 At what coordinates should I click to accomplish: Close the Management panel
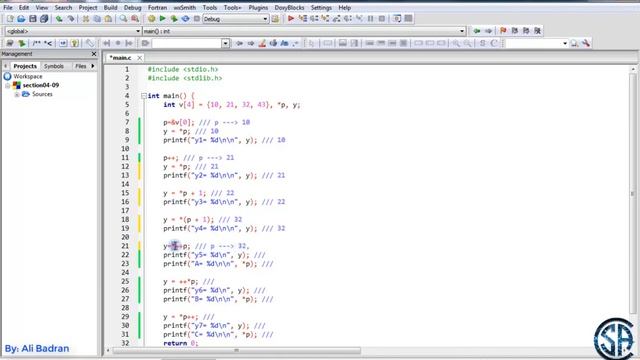[x=94, y=54]
